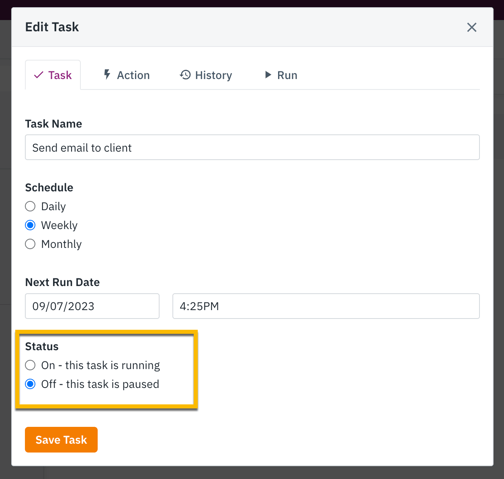Image resolution: width=504 pixels, height=479 pixels.
Task: Choose the Weekly schedule radio button
Action: pyautogui.click(x=30, y=225)
